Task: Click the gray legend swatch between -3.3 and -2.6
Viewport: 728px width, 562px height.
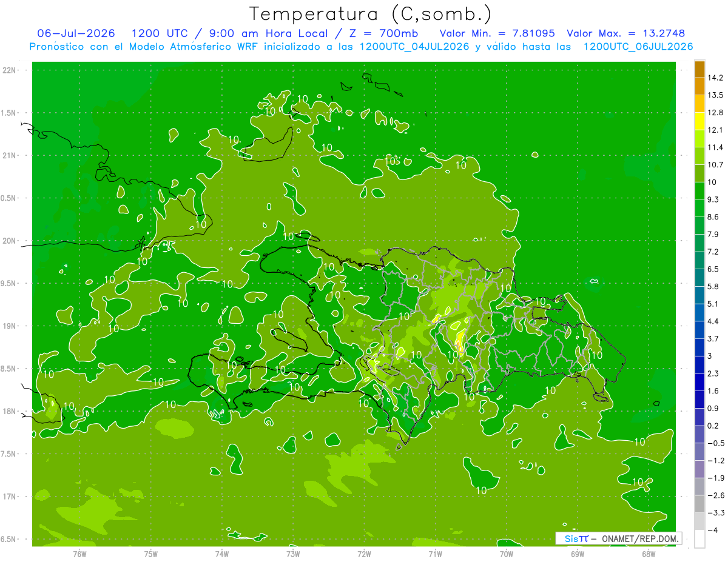Action: (x=699, y=504)
